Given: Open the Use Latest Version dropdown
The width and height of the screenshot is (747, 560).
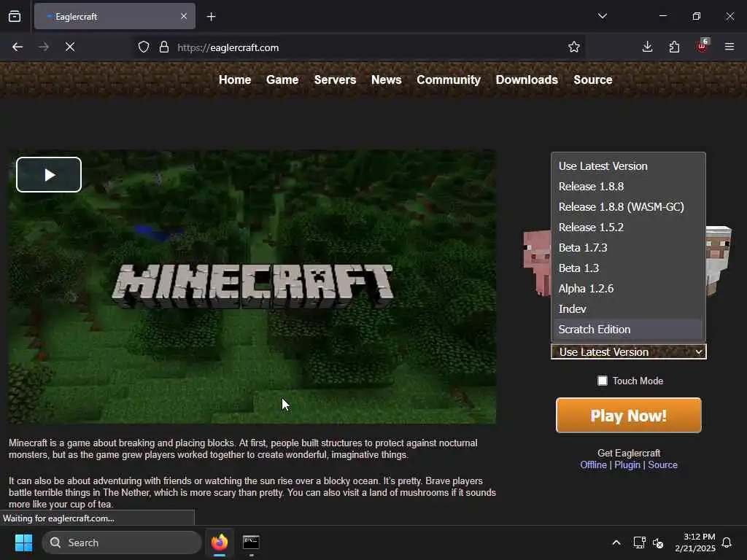Looking at the screenshot, I should (628, 352).
